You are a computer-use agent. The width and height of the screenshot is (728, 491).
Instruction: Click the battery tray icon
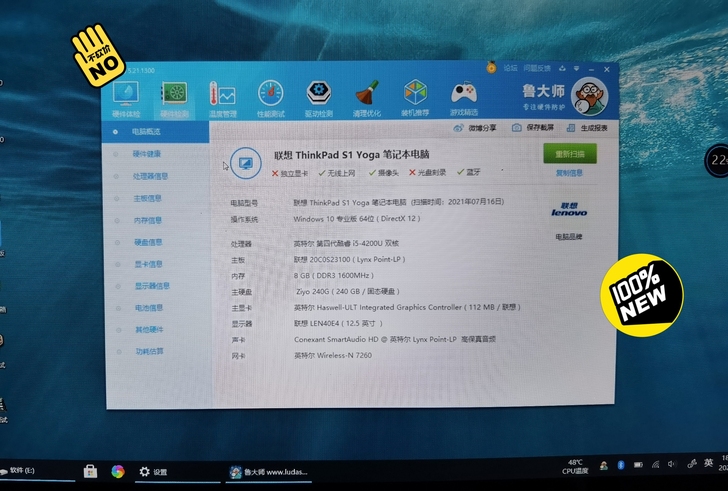click(638, 465)
